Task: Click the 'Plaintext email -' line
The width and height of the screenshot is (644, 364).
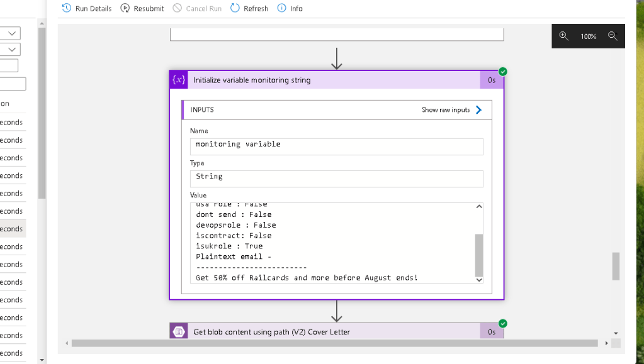Action: pyautogui.click(x=234, y=256)
